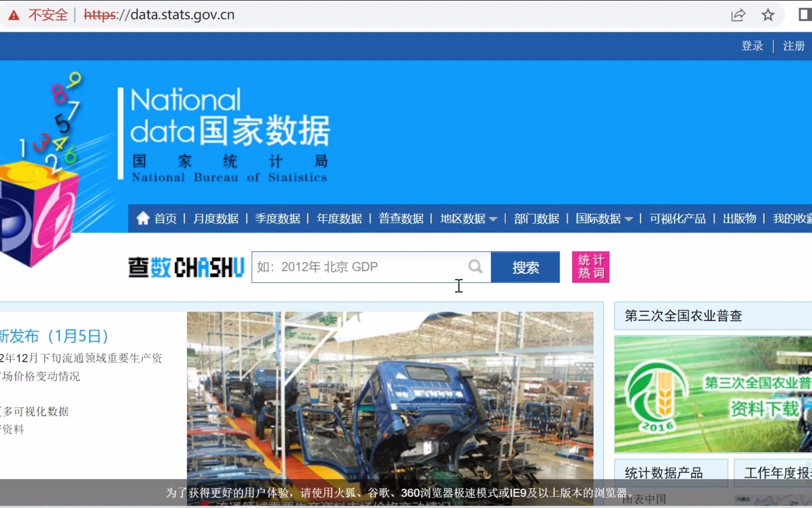The width and height of the screenshot is (812, 508).
Task: Click the URL address bar text
Action: [159, 15]
